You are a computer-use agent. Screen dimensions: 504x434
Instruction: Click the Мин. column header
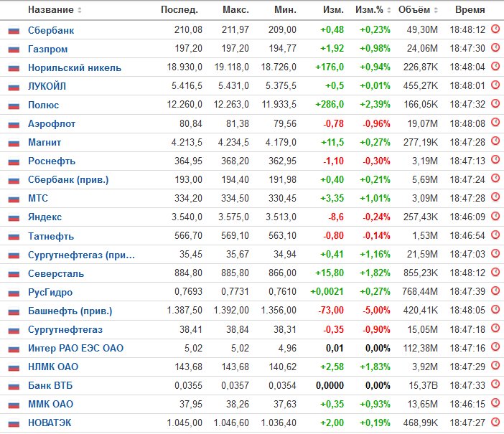click(285, 10)
